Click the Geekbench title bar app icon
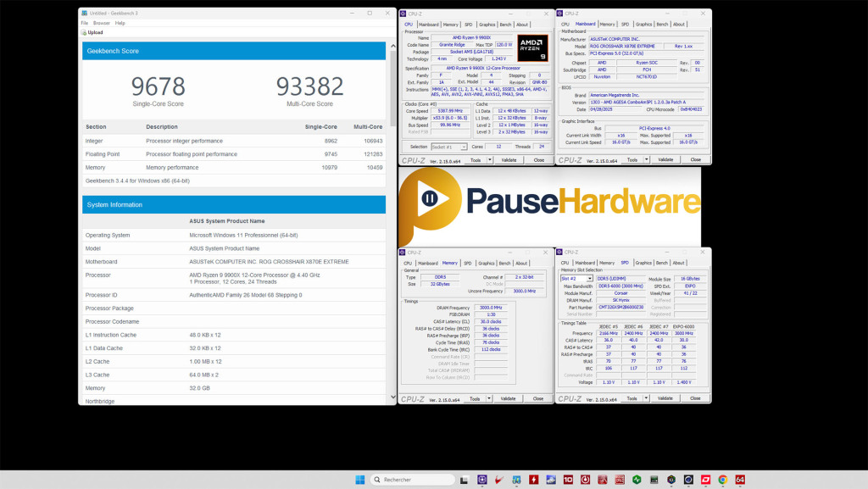The height and width of the screenshot is (489, 868). tap(84, 13)
